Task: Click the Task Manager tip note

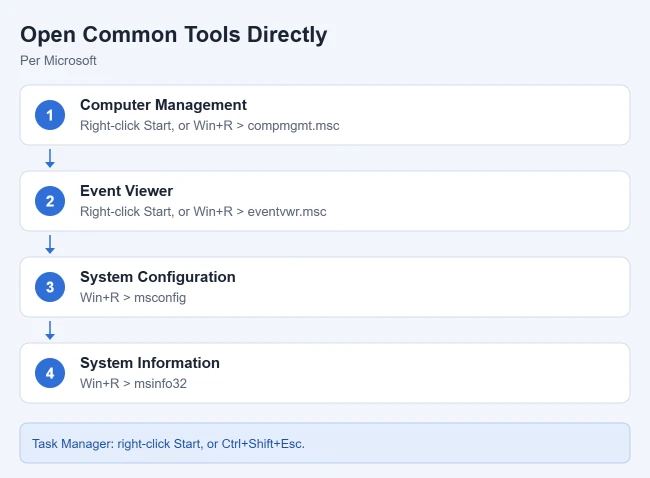Action: click(325, 443)
